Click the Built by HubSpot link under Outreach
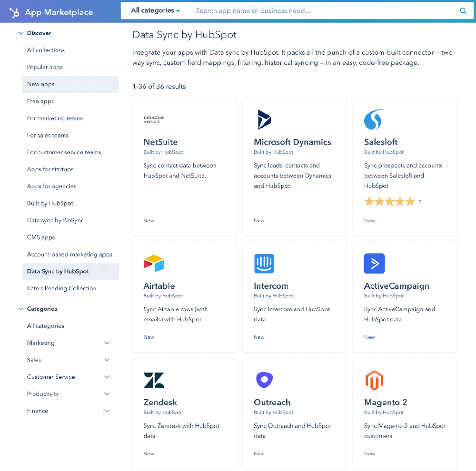 [273, 412]
